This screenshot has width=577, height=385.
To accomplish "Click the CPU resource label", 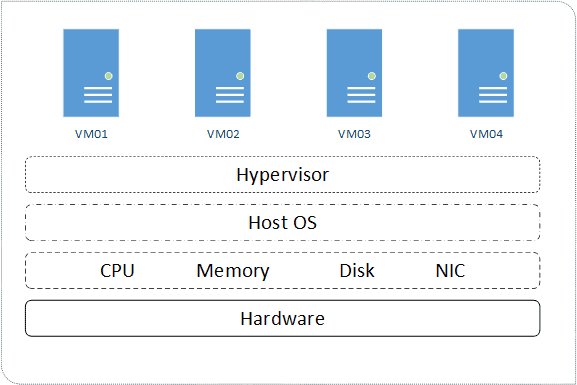I will [x=117, y=271].
